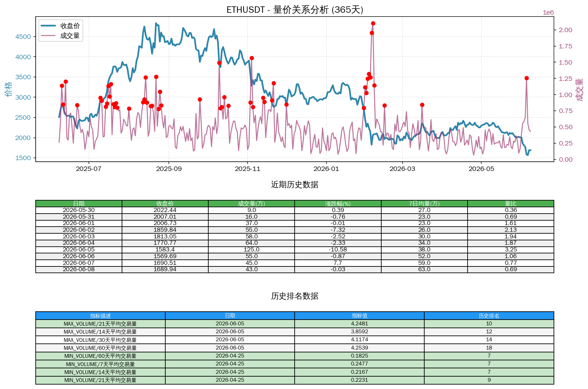
Task: Click volume ratio value 3.25
Action: 511,250
